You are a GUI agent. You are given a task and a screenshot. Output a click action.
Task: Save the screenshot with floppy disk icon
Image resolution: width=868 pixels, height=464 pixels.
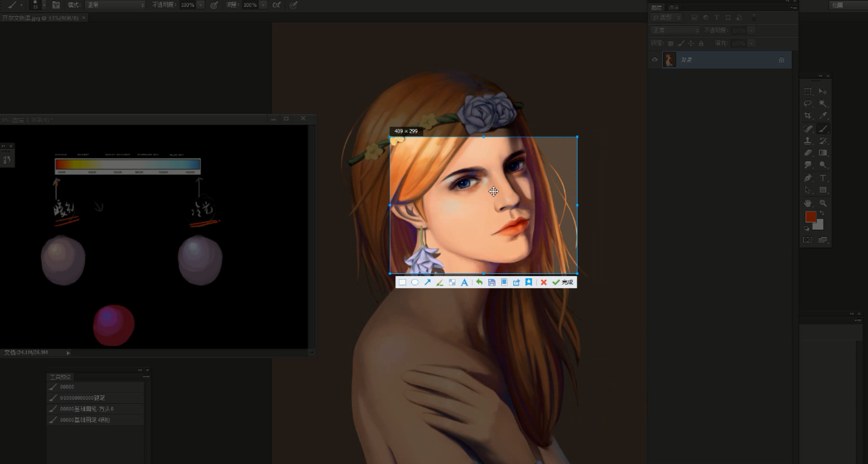point(492,282)
